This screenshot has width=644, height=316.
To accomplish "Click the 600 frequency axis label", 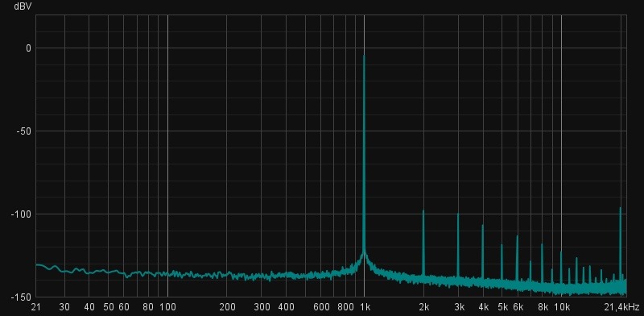I will 321,307.
